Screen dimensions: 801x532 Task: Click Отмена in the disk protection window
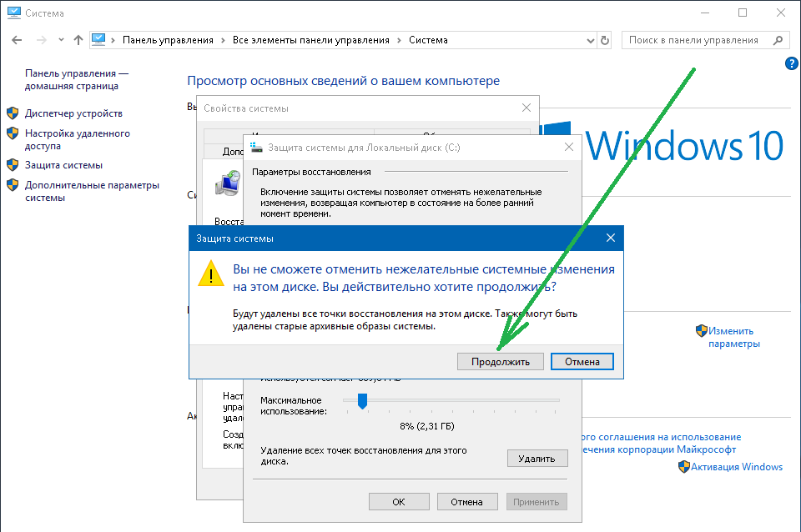click(x=467, y=502)
